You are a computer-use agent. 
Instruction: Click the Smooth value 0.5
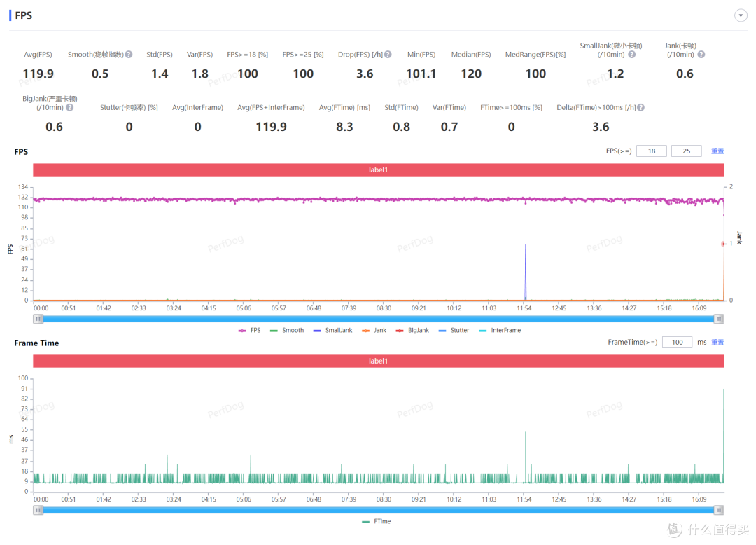100,74
